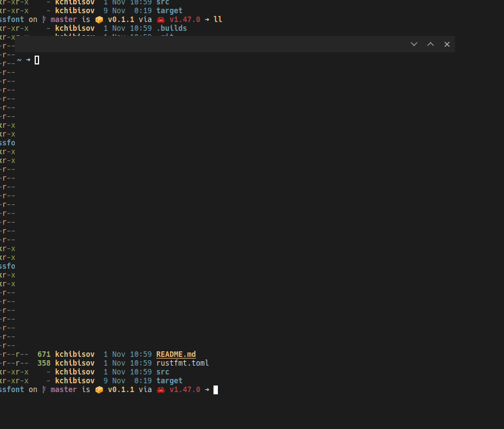Click the git branch symbol on the ll line

coord(44,20)
